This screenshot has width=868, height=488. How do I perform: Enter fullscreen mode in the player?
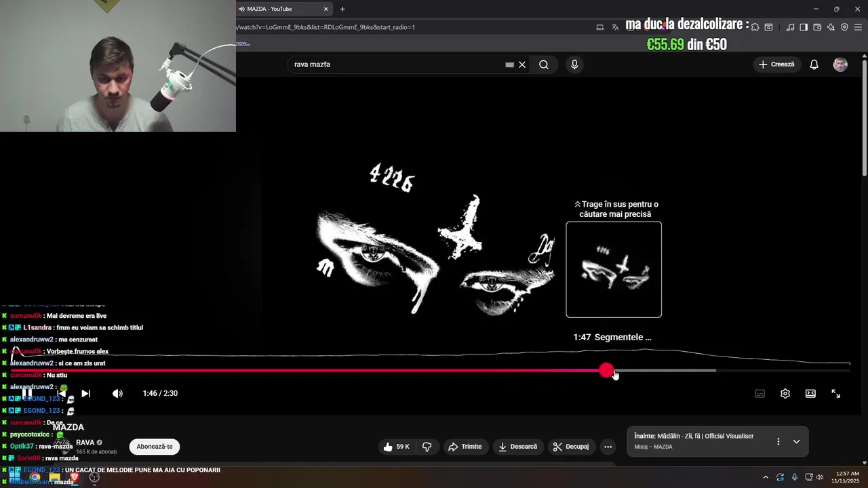pos(835,393)
